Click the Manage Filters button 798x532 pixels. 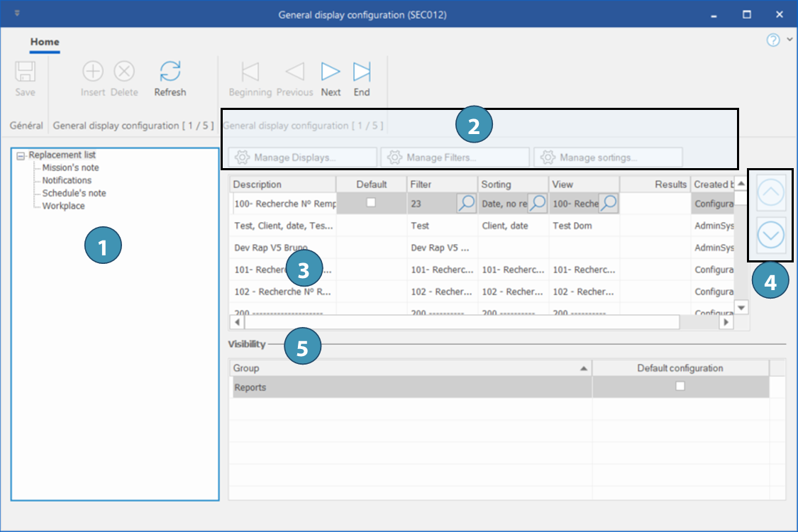tap(455, 157)
